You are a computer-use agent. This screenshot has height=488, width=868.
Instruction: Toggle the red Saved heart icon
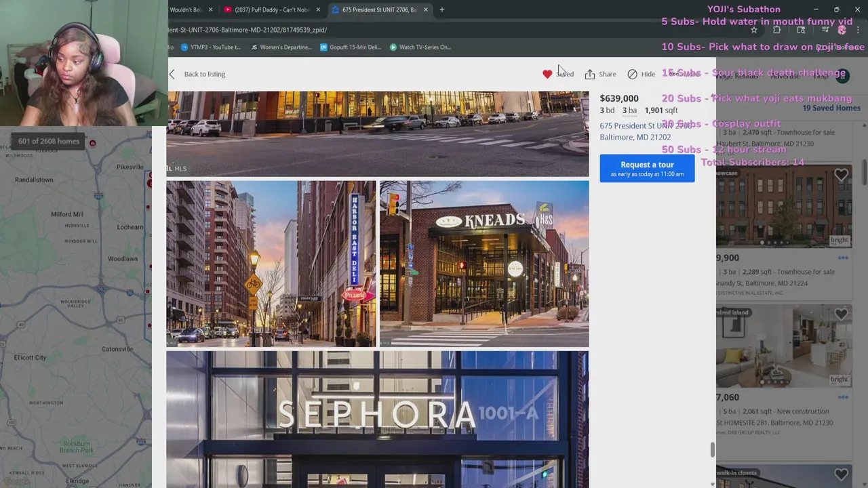pyautogui.click(x=547, y=74)
